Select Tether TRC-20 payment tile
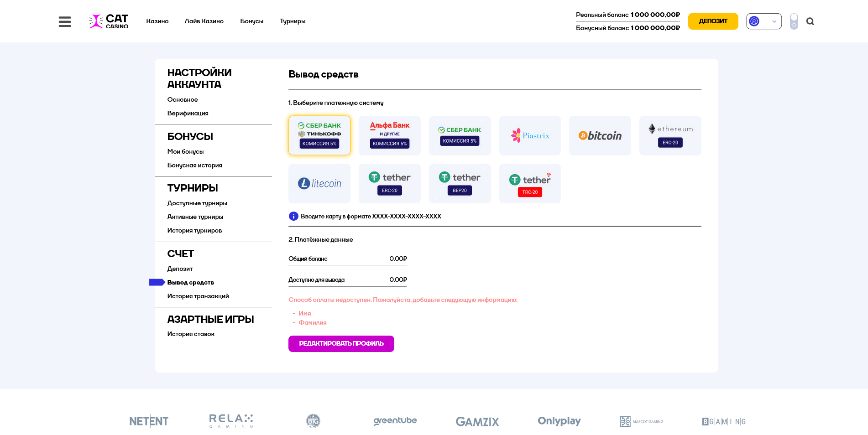Screen dimensions: 868x435 point(530,183)
